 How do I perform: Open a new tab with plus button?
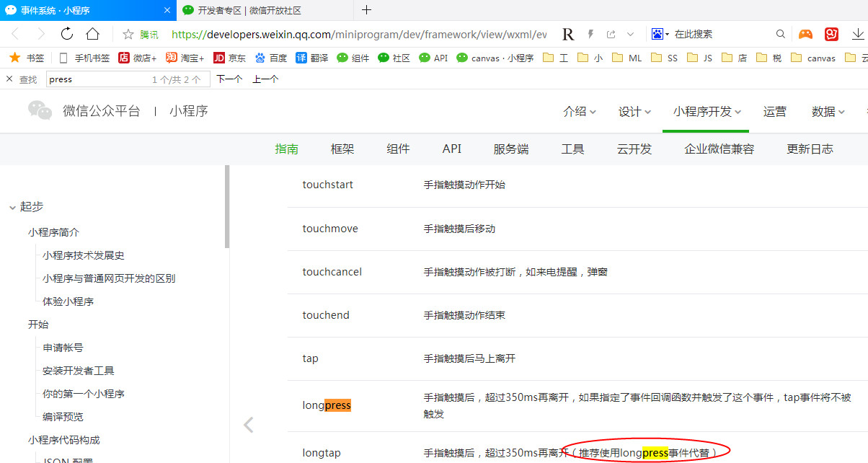click(x=366, y=9)
